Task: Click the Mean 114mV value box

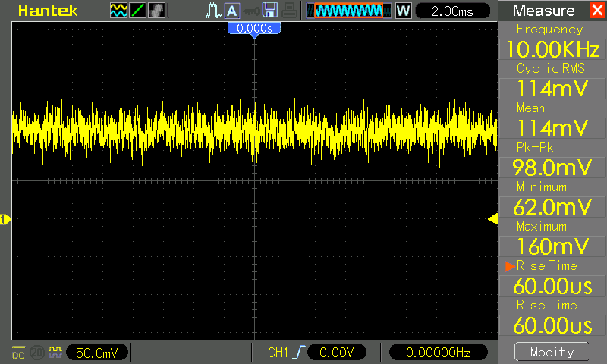Action: [553, 128]
